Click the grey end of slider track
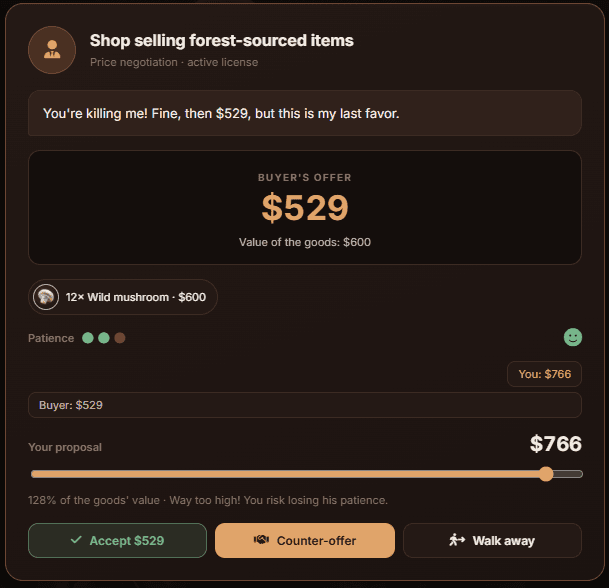Screen dimensions: 609x588 [568, 474]
